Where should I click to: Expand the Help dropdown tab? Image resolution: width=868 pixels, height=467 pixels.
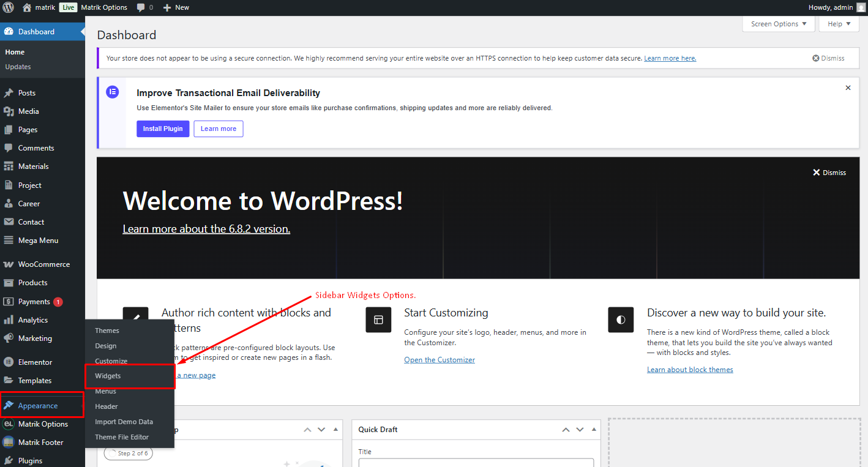point(839,24)
